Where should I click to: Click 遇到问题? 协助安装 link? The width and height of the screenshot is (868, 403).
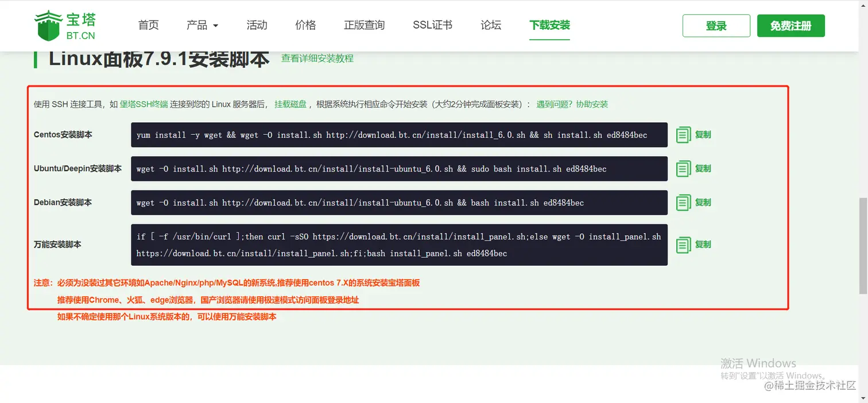pyautogui.click(x=572, y=104)
